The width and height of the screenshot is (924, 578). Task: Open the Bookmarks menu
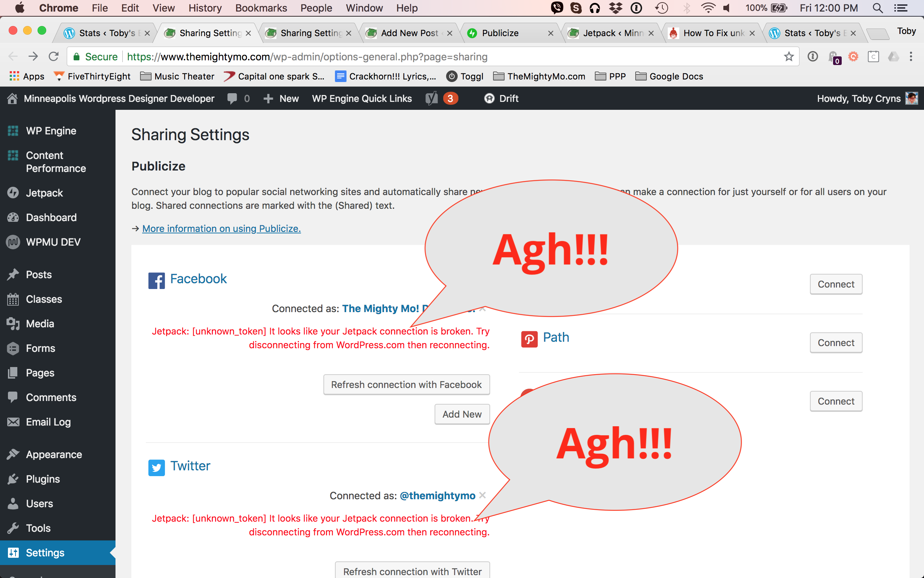tap(261, 8)
